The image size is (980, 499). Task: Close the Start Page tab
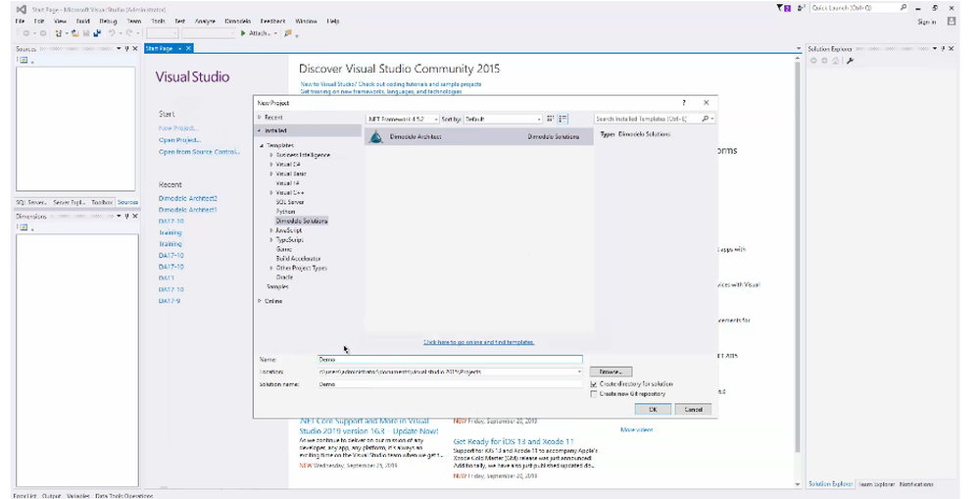188,48
